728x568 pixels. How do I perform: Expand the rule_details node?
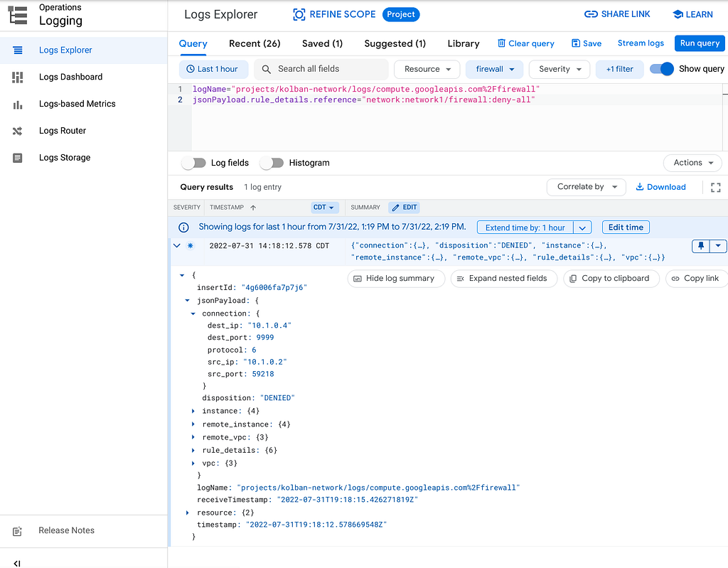pos(193,450)
